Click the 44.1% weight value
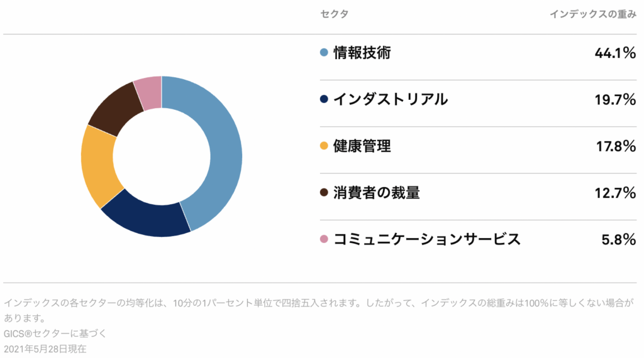This screenshot has height=358, width=644. [615, 53]
